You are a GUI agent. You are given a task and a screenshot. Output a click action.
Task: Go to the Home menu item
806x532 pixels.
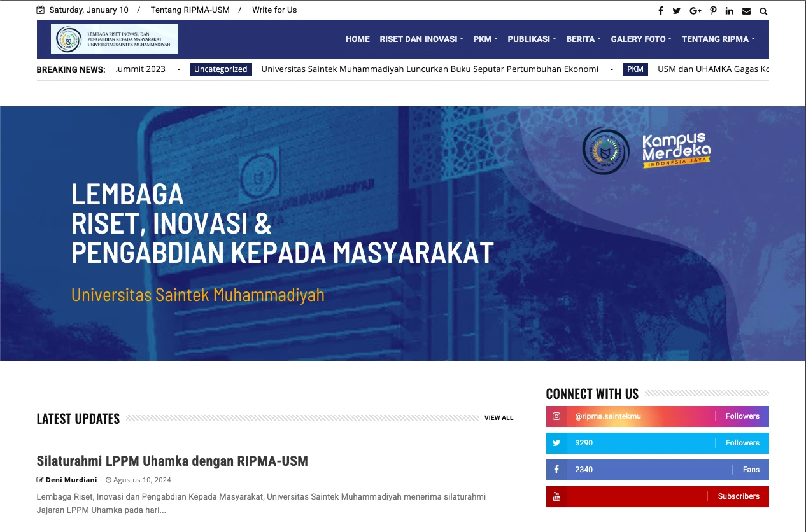[x=357, y=39]
